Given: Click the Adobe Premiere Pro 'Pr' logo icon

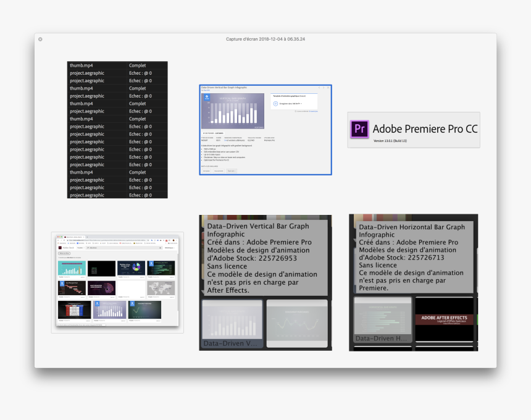Looking at the screenshot, I should (x=359, y=129).
